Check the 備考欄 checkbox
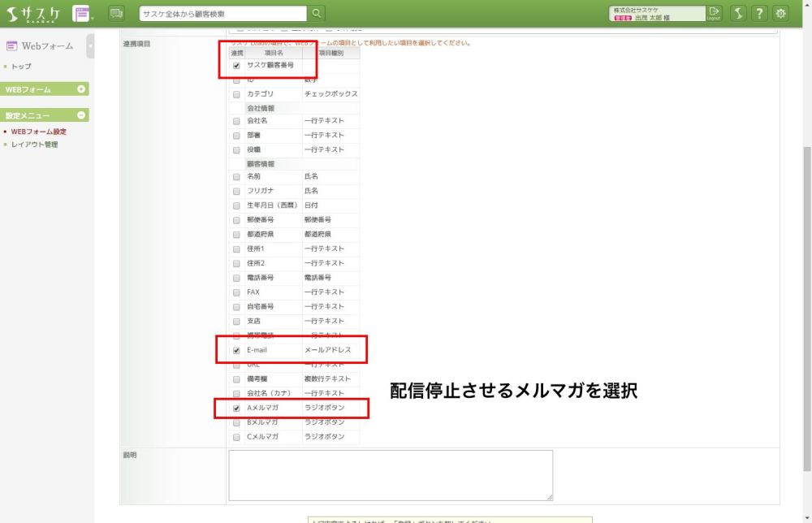Screen dimensions: 812x523 click(236, 379)
